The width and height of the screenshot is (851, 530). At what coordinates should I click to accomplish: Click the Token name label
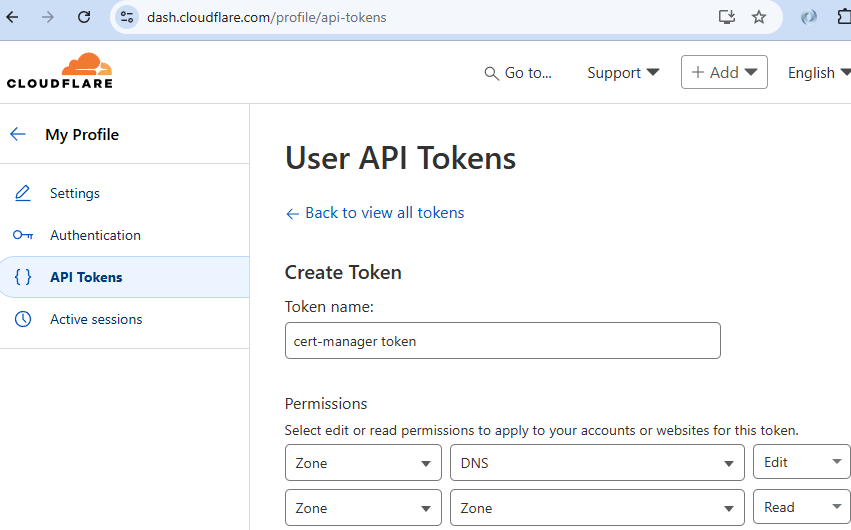click(329, 306)
